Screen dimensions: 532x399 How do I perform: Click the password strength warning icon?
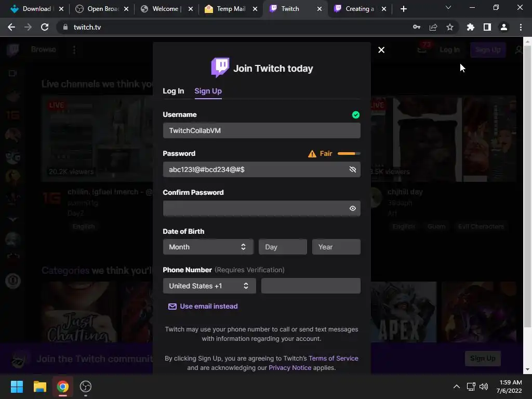pyautogui.click(x=312, y=154)
